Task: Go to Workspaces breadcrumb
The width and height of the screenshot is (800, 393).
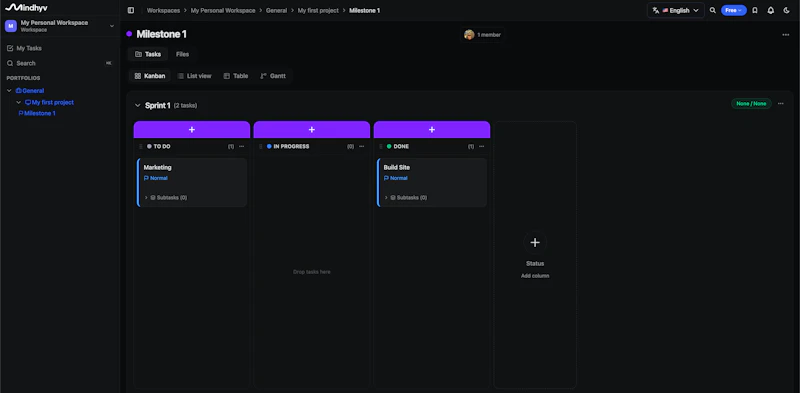Action: pos(163,10)
